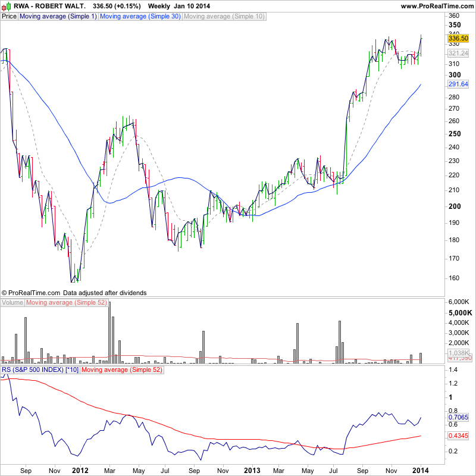Select the Price tab label
This screenshot has height=476, width=476.
[9, 17]
